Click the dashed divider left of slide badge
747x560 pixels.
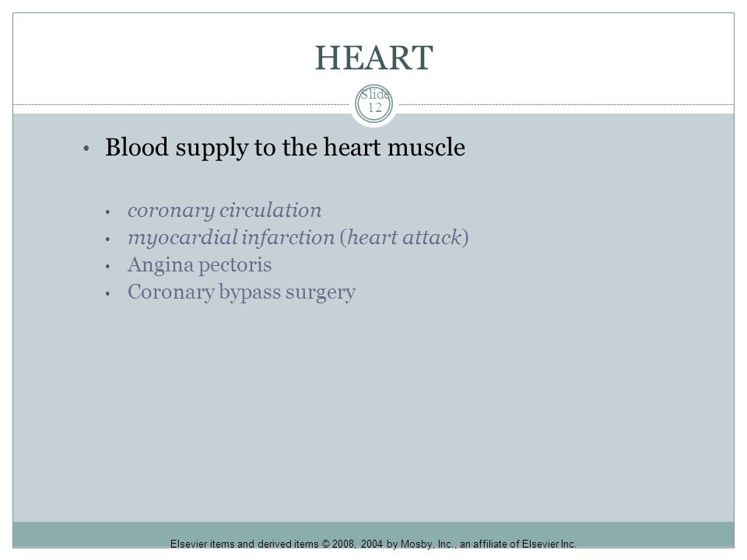(x=181, y=105)
